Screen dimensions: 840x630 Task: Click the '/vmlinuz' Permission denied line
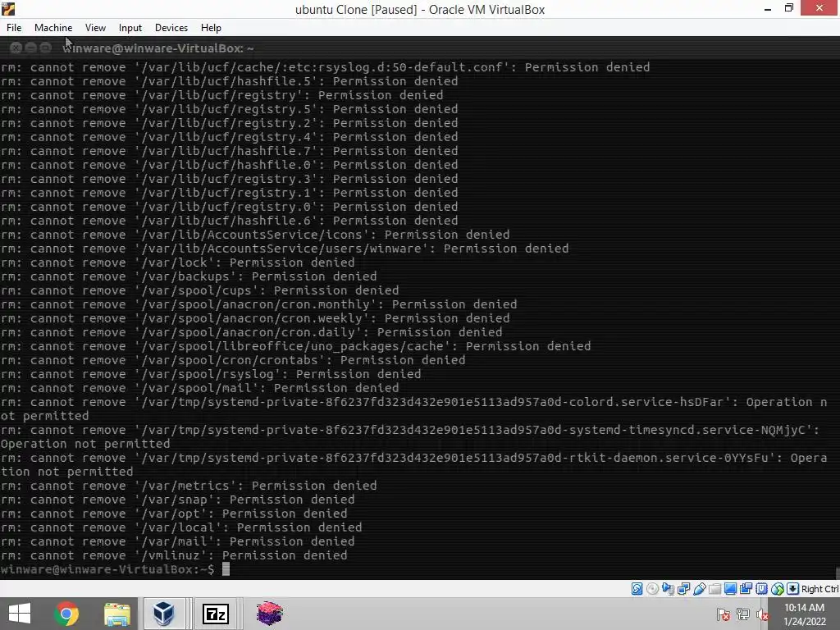coord(174,555)
